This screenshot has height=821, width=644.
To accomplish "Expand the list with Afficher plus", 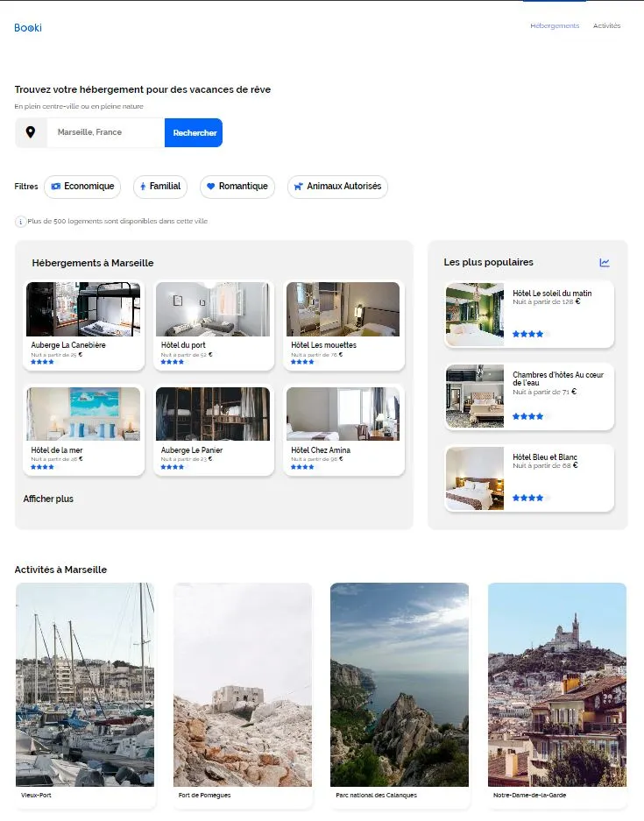I will [48, 499].
